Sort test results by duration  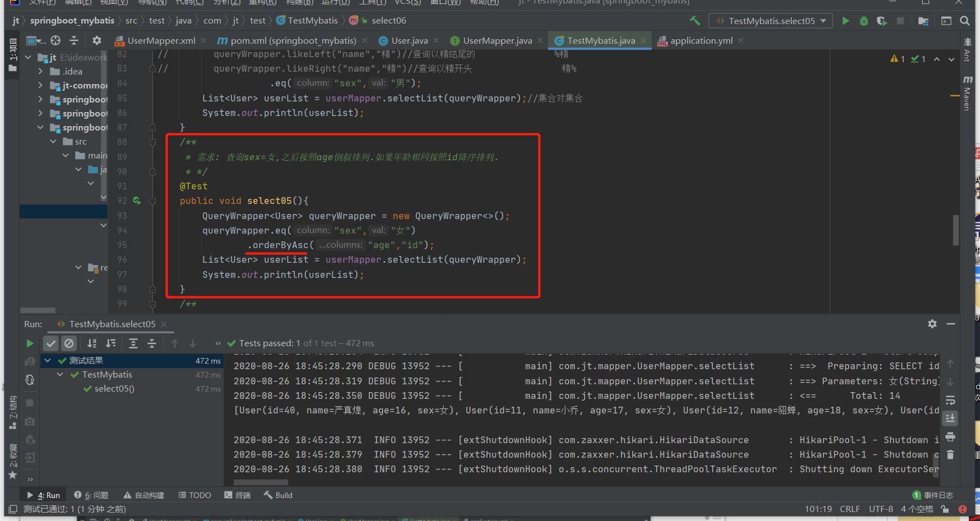111,343
